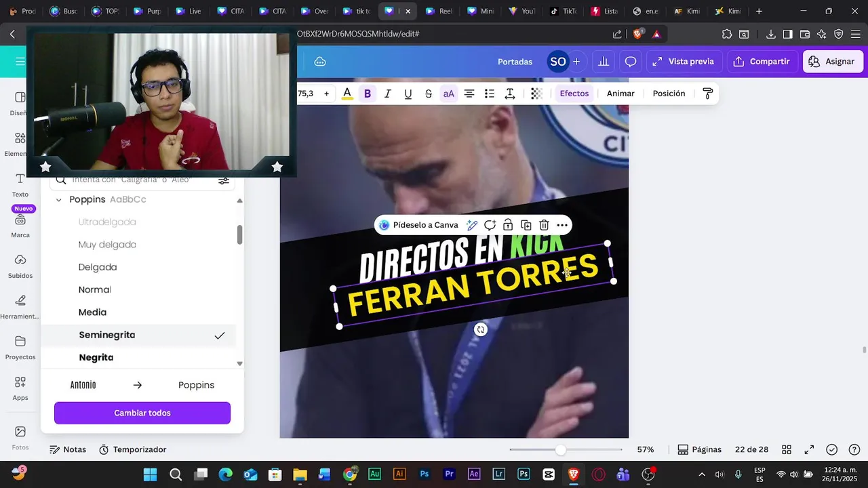Open the Animar options
Screen dimensions: 868x488
620,94
